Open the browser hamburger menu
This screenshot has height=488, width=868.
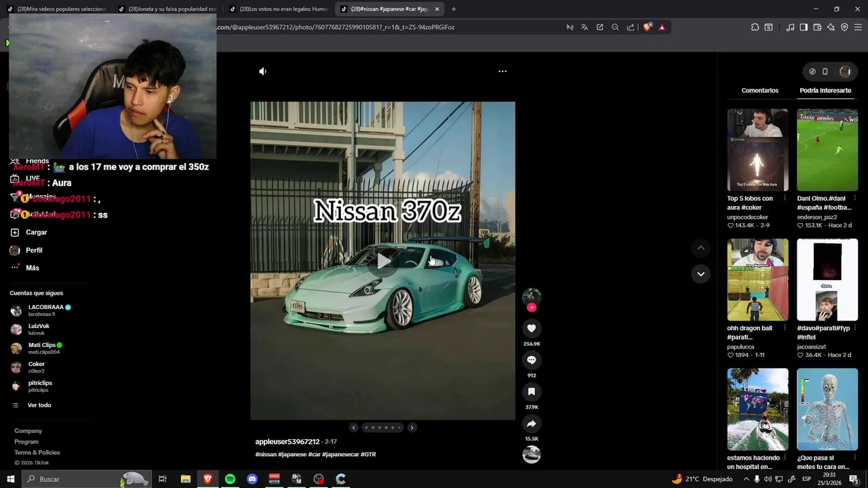click(858, 27)
